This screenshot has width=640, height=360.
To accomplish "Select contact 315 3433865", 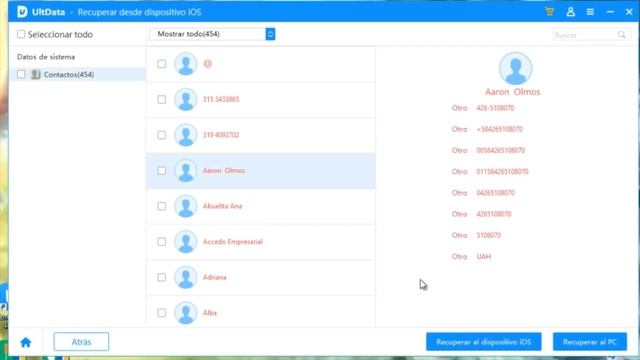I will point(260,100).
